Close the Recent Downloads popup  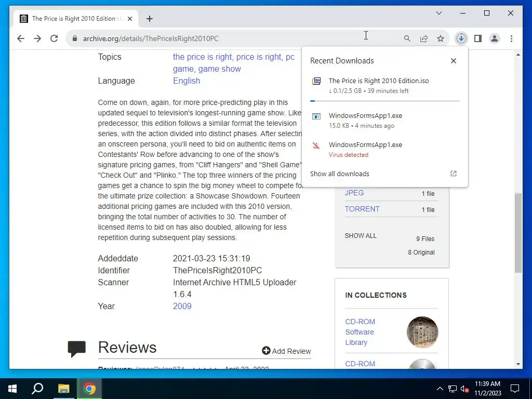coord(453,61)
